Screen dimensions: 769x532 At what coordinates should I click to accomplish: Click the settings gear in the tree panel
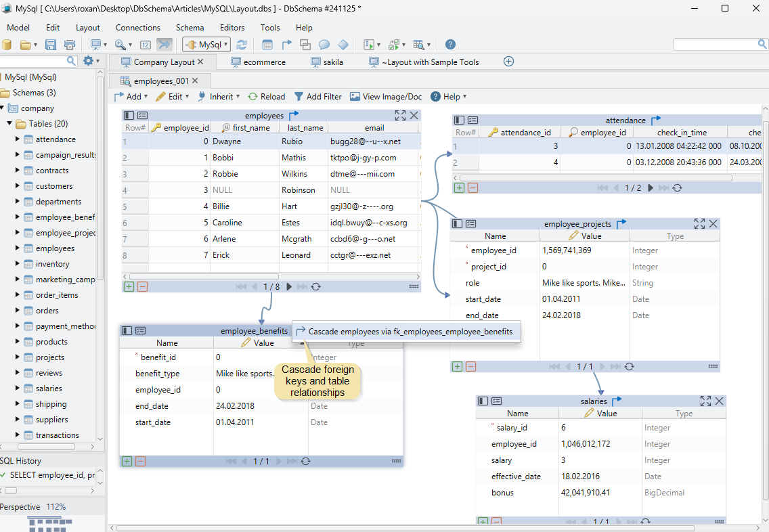(88, 61)
